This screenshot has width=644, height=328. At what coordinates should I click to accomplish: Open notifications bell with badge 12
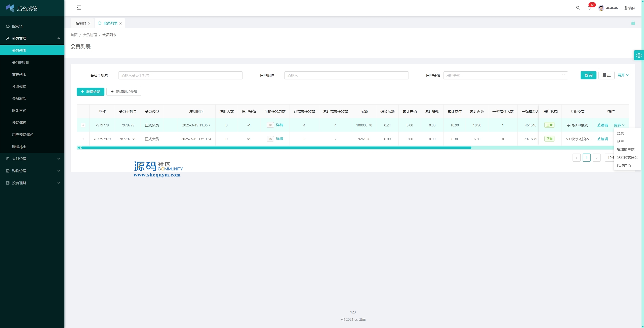pyautogui.click(x=589, y=8)
